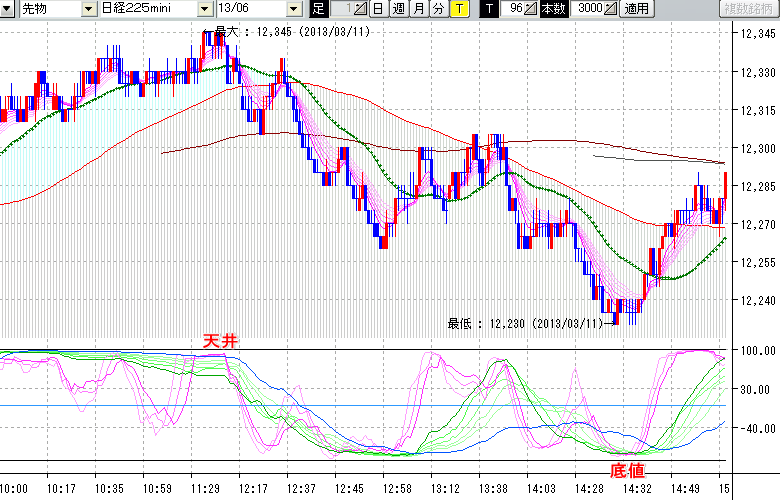Switch to 月 (monthly) timeframe
Viewport: 780px width, 500px height.
[418, 9]
